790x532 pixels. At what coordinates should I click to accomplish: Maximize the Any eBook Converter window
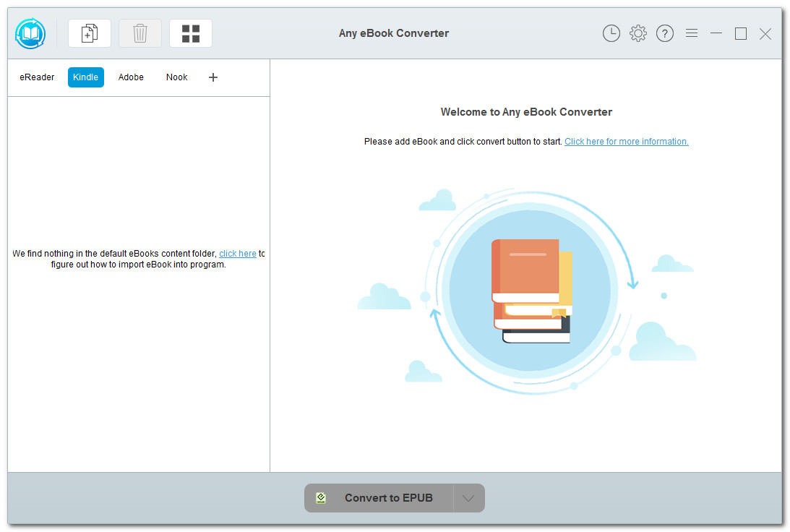(x=741, y=33)
